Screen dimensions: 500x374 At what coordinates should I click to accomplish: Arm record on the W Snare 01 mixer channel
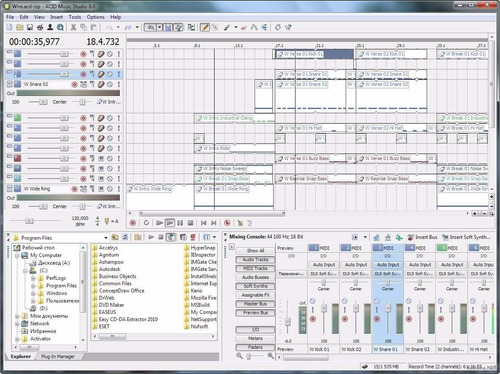point(377,319)
